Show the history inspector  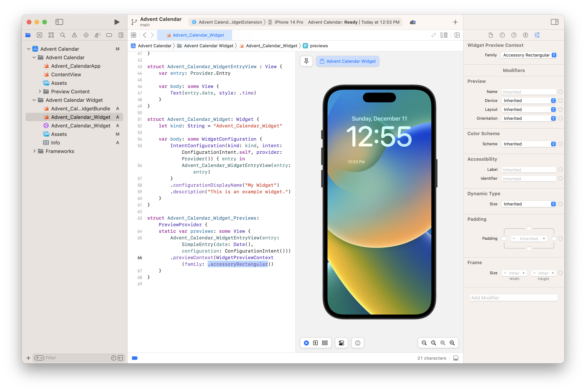pyautogui.click(x=502, y=35)
